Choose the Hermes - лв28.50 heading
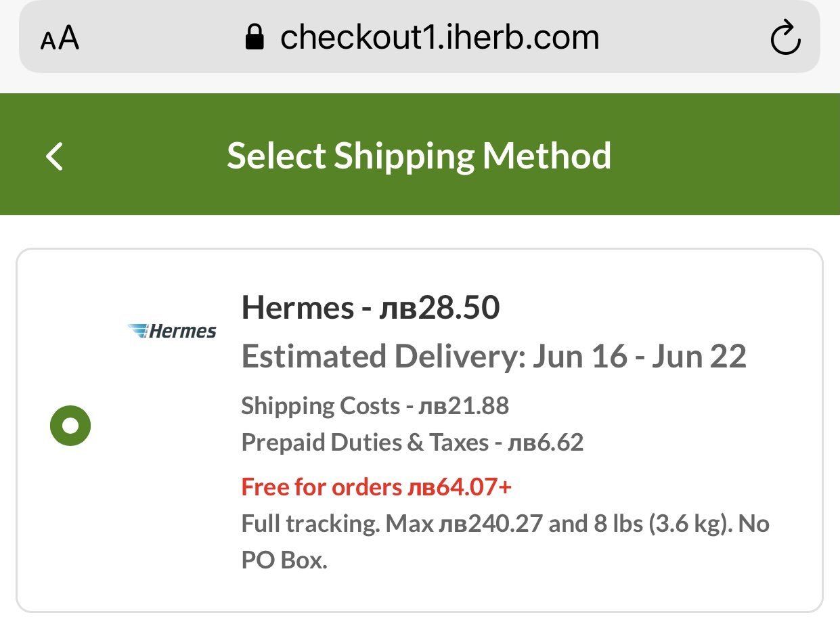This screenshot has height=628, width=840. [370, 308]
